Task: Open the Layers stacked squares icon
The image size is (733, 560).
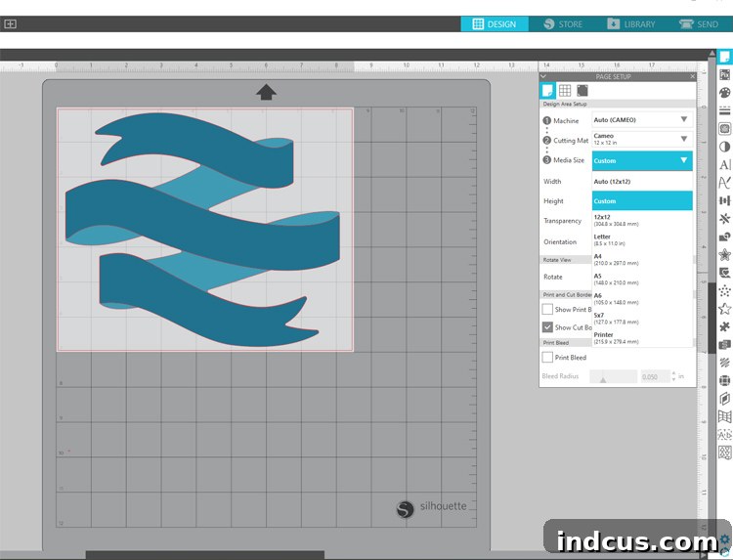Action: tap(724, 345)
